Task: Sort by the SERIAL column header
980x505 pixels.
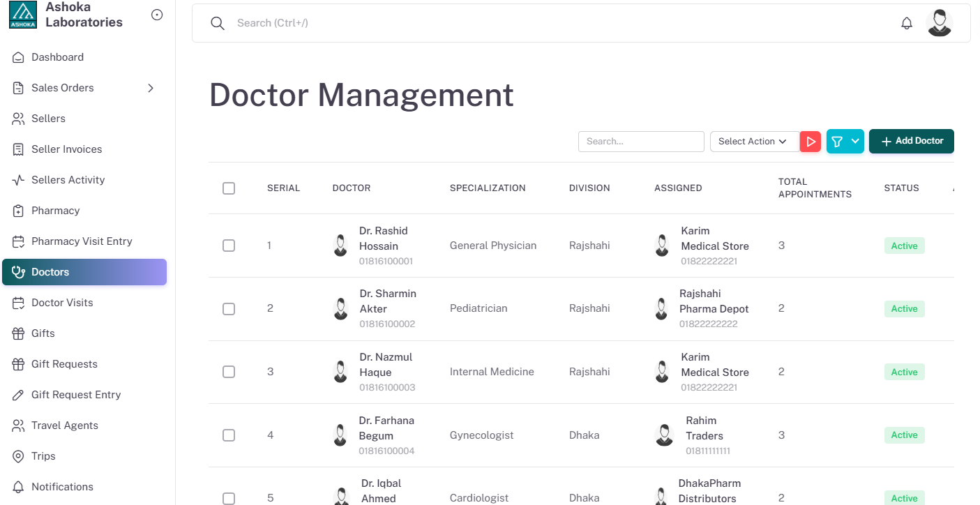Action: pyautogui.click(x=283, y=188)
